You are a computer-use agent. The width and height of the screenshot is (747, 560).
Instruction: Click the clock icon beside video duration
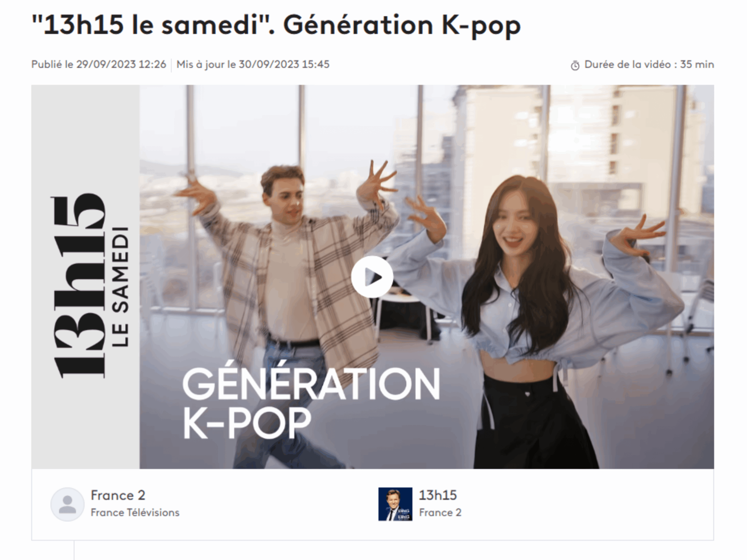coord(575,66)
